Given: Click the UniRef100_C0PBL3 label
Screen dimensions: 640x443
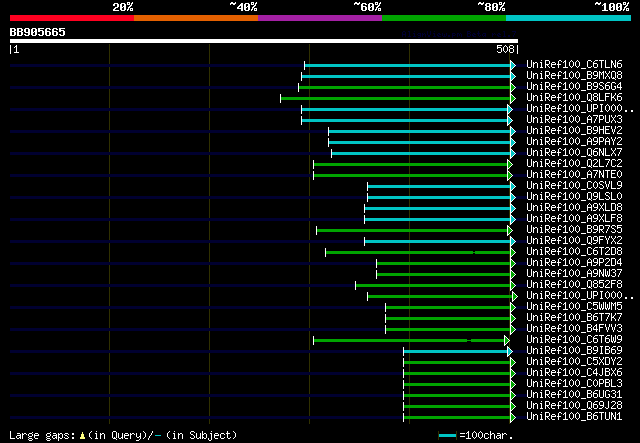Looking at the screenshot, I should pos(574,384).
